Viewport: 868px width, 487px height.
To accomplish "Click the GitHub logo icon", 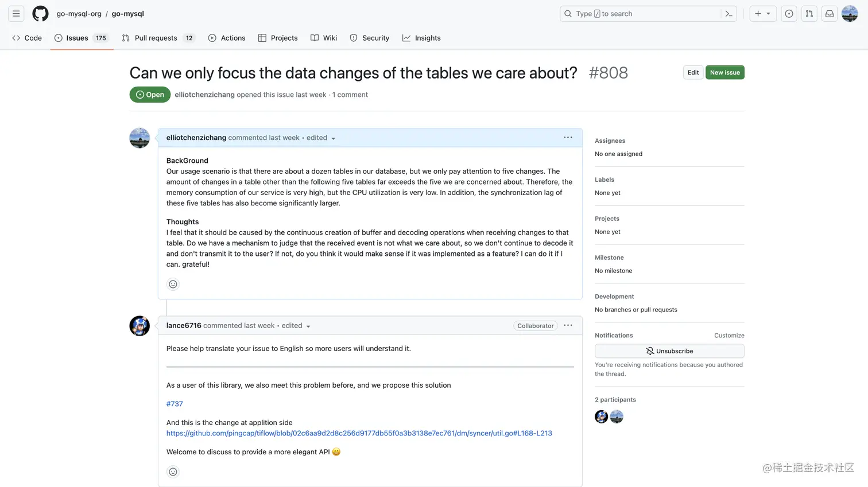I will [40, 14].
